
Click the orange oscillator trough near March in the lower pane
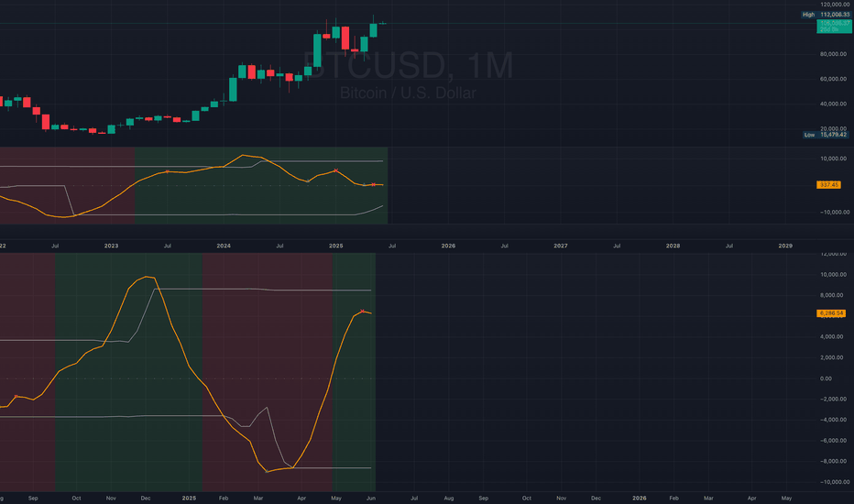coord(267,471)
